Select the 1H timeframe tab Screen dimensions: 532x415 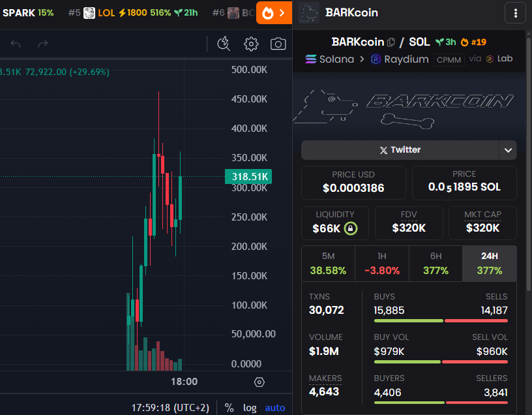382,264
